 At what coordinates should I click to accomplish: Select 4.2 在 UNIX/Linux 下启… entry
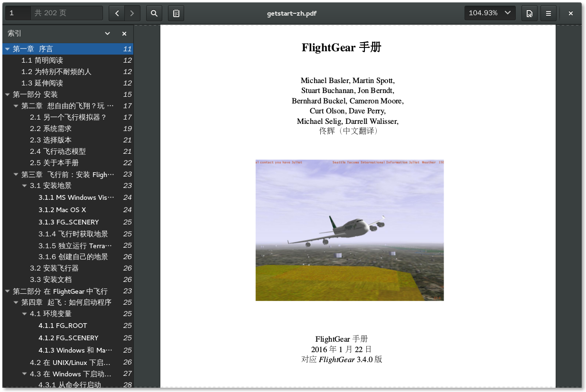(x=68, y=362)
